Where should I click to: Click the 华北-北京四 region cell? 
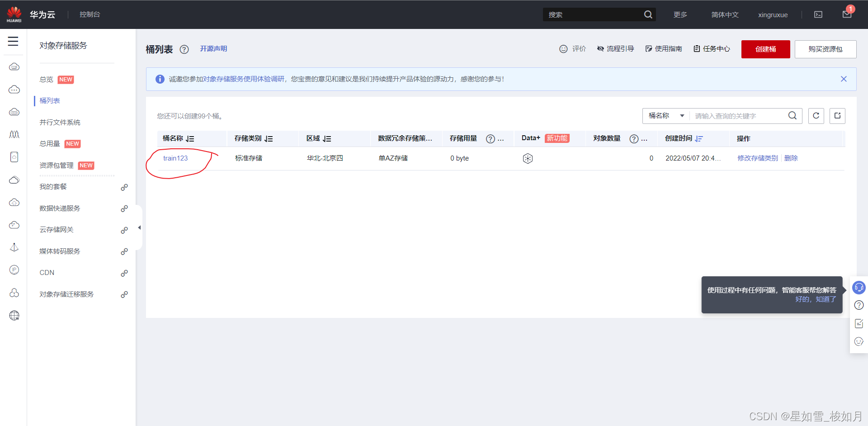pyautogui.click(x=325, y=158)
